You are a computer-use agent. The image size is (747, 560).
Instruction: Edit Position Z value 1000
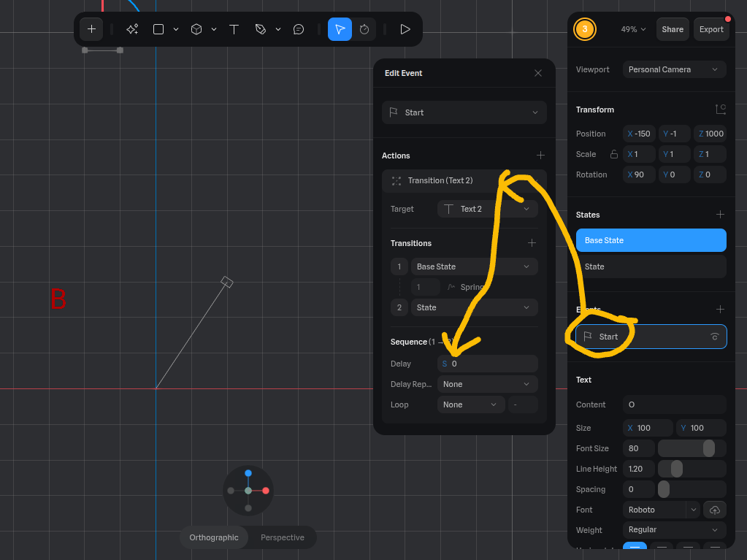tap(710, 134)
